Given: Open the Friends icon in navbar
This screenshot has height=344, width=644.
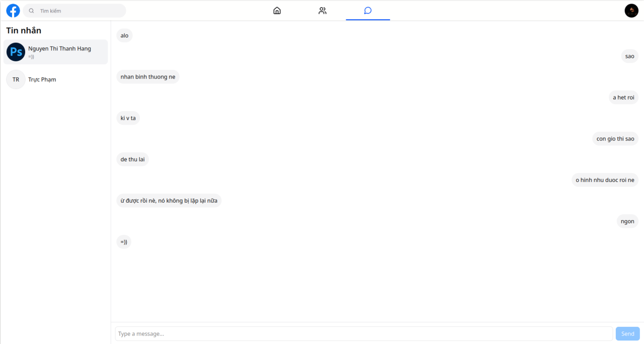Looking at the screenshot, I should tap(323, 11).
